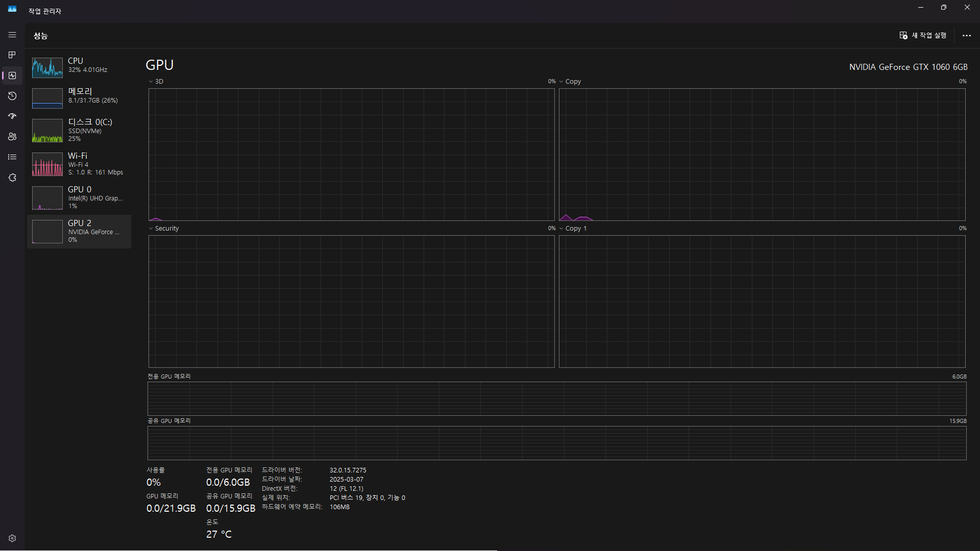Select the 메모리 performance entry

pos(79,97)
